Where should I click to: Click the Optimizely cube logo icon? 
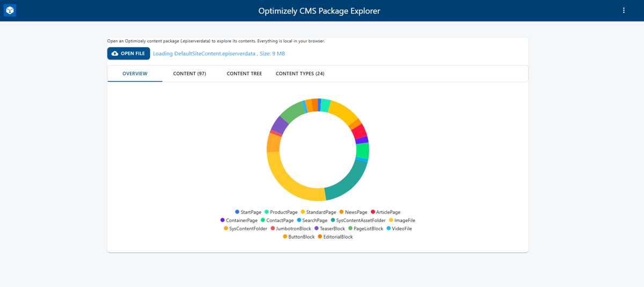click(10, 10)
